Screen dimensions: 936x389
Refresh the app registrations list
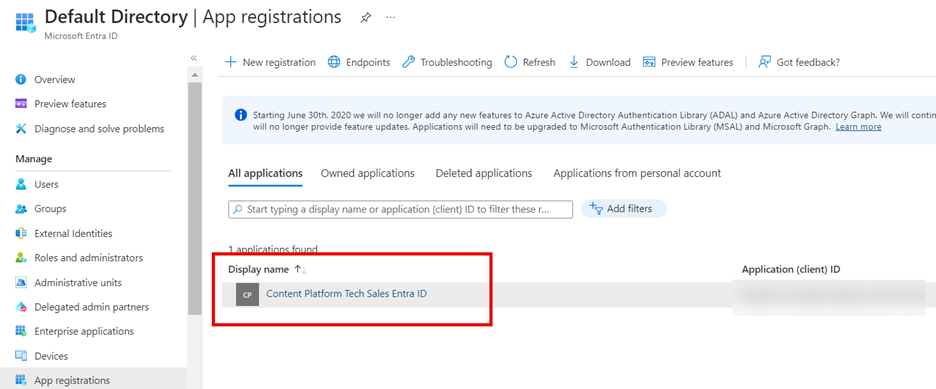(x=529, y=62)
